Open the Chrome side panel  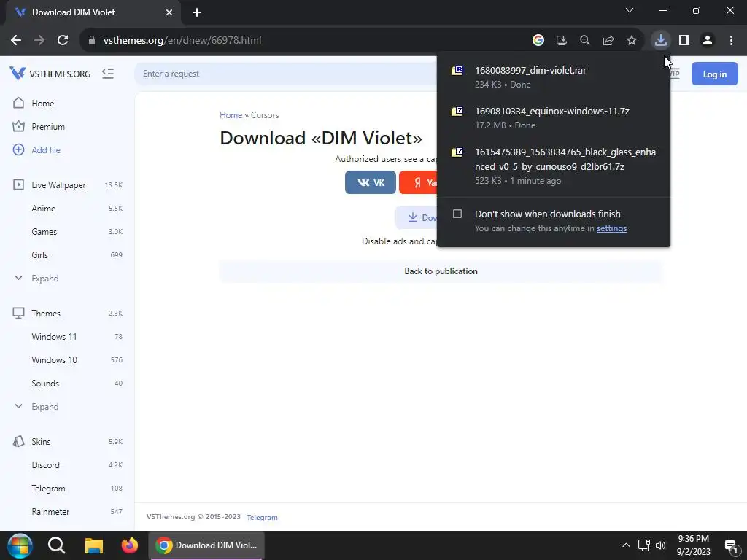tap(684, 41)
